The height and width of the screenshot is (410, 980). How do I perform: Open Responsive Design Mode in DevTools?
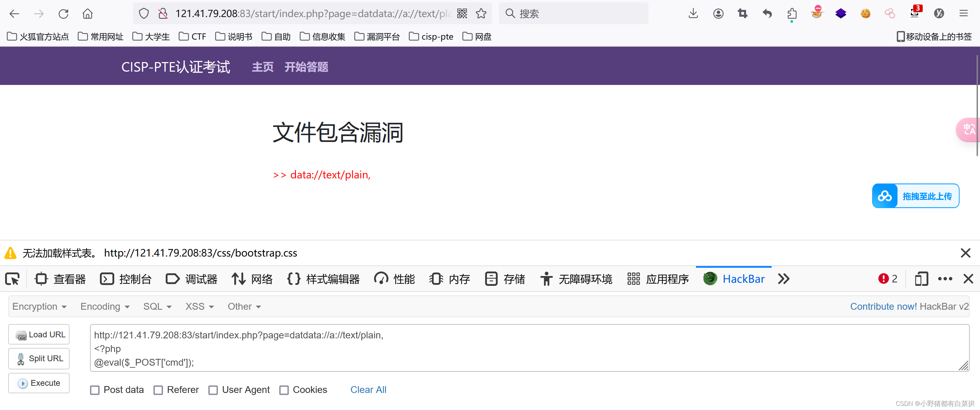tap(921, 279)
